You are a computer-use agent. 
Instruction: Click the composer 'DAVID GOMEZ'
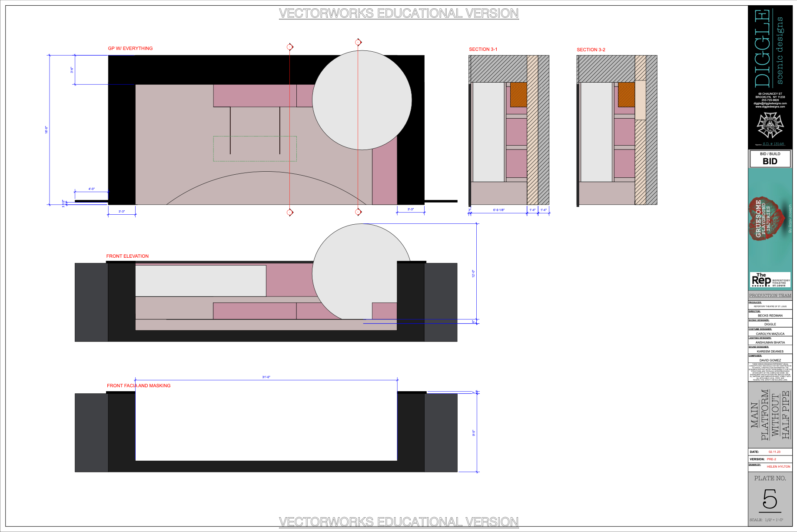[770, 360]
